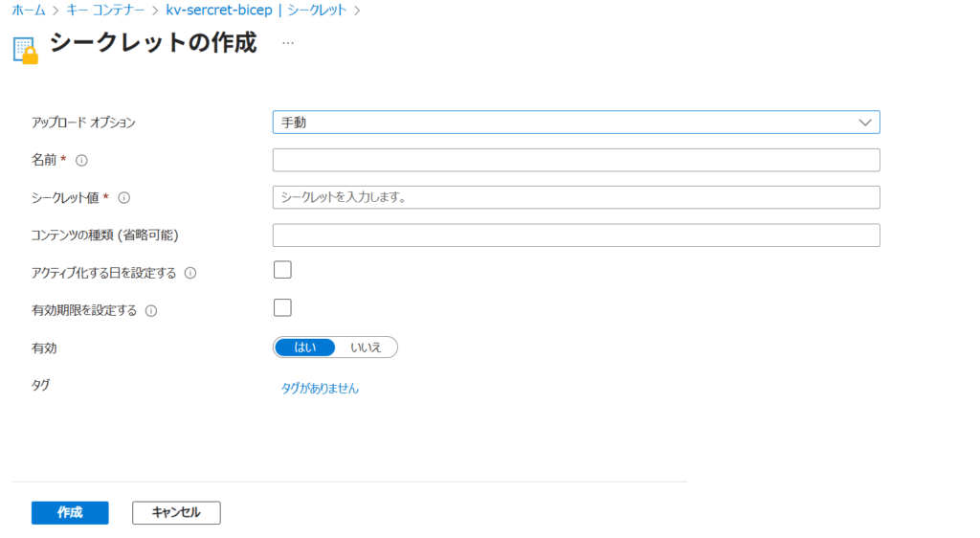
Task: Open kv-sercret-bicep | シークレット breadcrumb
Action: [x=256, y=11]
